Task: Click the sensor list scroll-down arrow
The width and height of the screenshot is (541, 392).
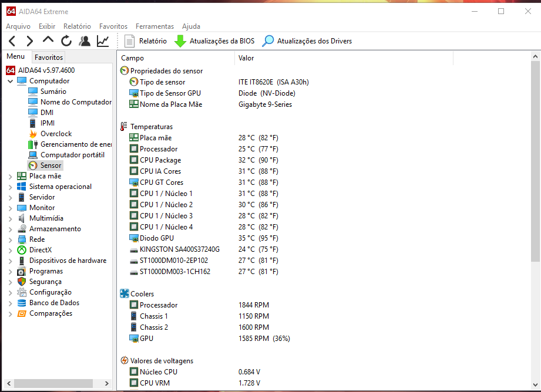Action: click(x=535, y=385)
